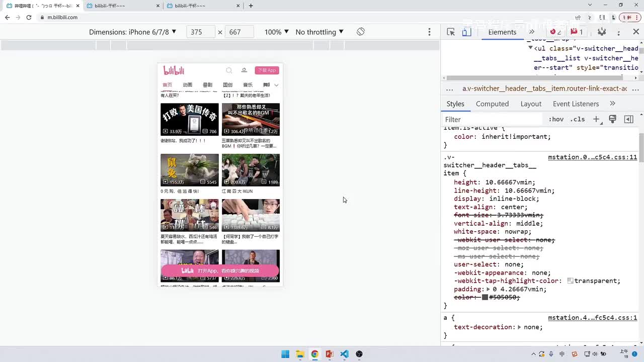Collapse the ul v-switcher element node
This screenshot has height=362, width=644.
point(530,48)
